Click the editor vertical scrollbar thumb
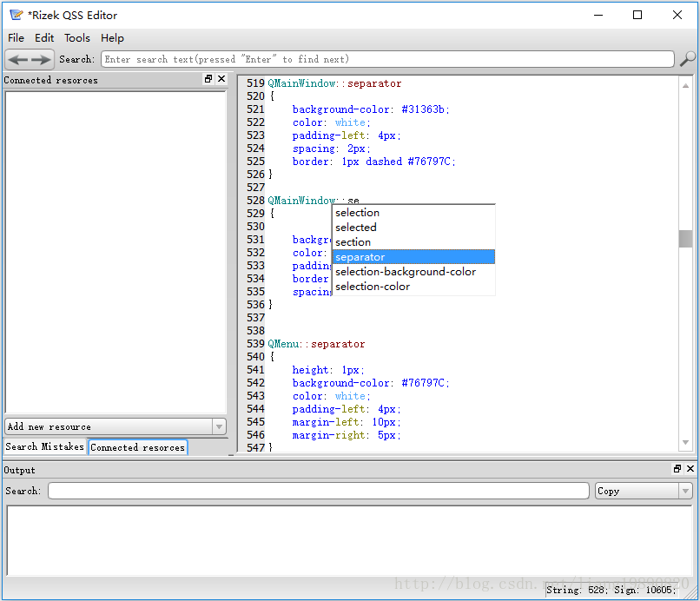Image resolution: width=700 pixels, height=601 pixels. pos(685,239)
